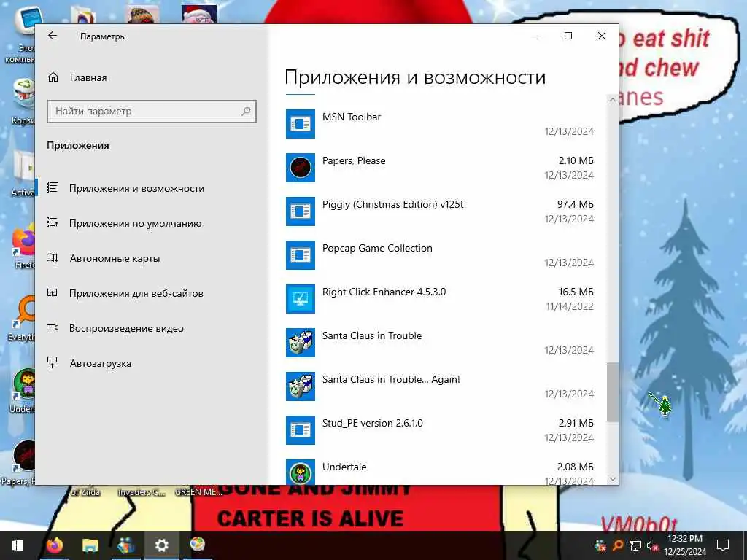Click the Popcap Game Collection icon
747x560 pixels.
300,255
